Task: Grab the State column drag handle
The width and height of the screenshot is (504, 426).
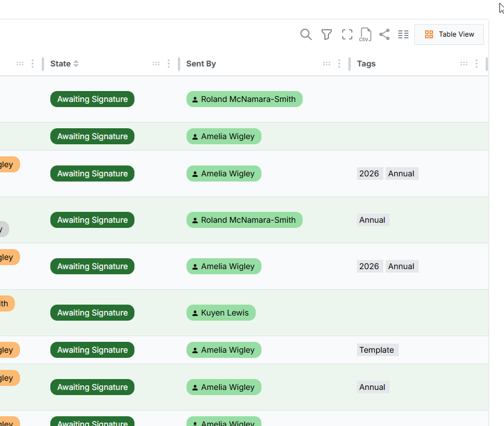Action: [156, 64]
